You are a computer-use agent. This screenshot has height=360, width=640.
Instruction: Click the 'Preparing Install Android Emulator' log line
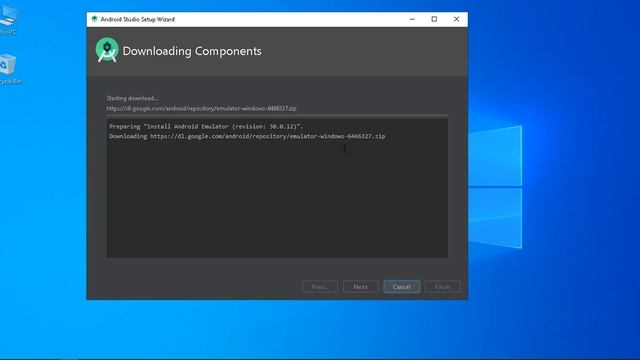point(206,127)
